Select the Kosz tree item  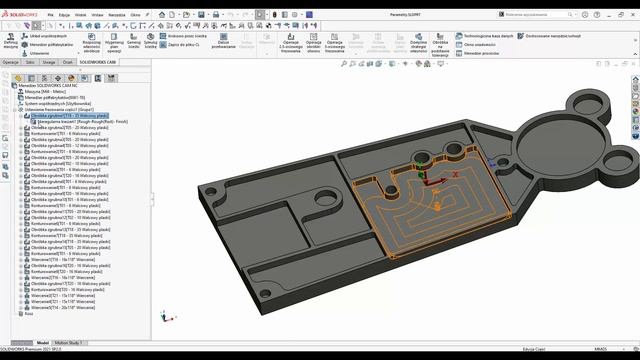click(29, 314)
